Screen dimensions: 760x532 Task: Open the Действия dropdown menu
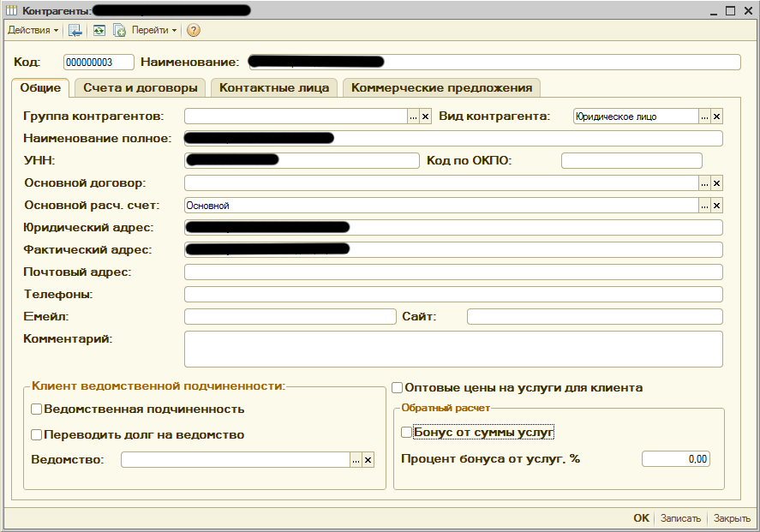click(33, 30)
